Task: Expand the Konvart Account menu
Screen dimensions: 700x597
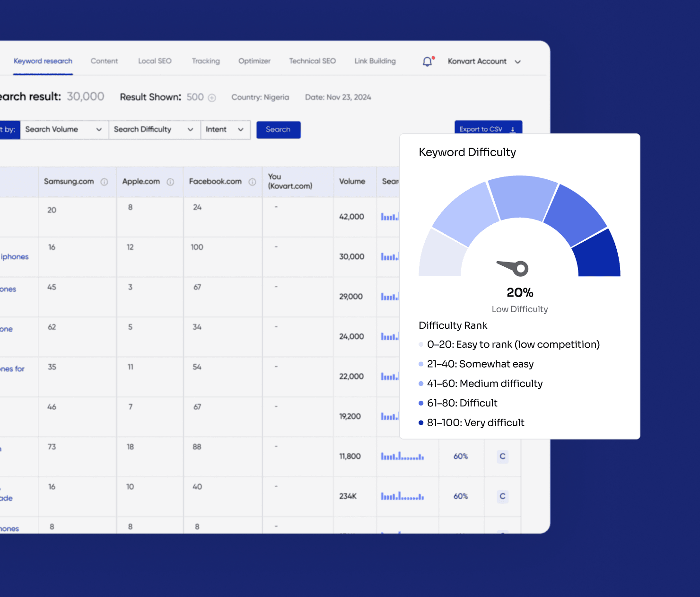Action: (x=484, y=61)
